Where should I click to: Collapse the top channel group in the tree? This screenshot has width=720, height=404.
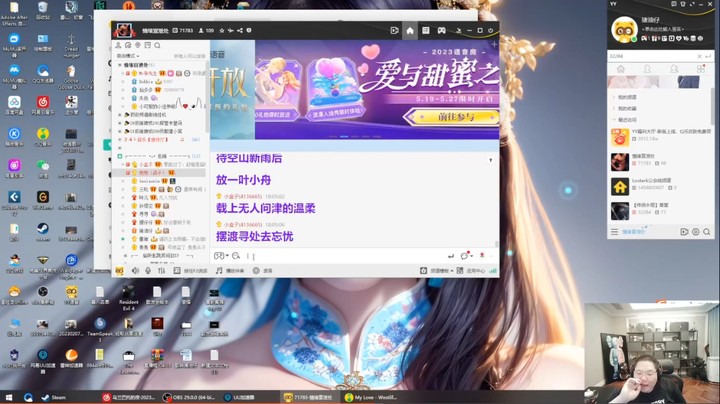[120, 65]
